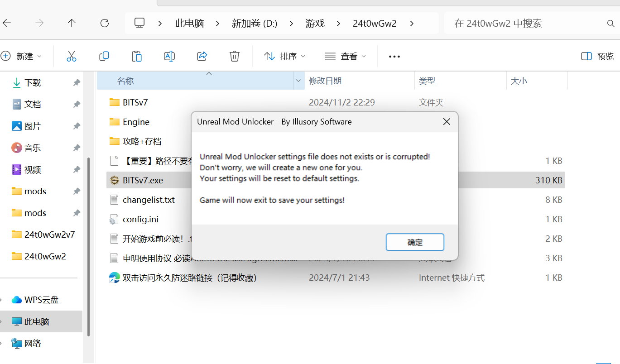This screenshot has height=364, width=620.
Task: Open 图片 in the sidebar
Action: click(x=33, y=126)
